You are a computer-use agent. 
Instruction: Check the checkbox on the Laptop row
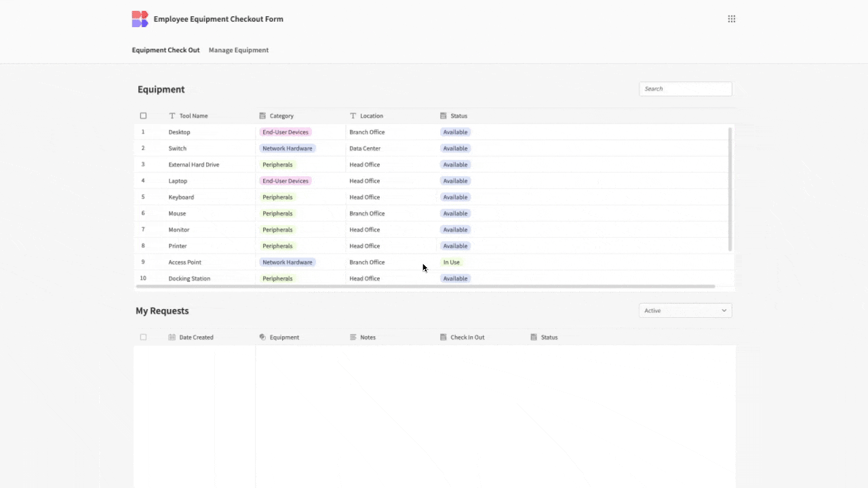(143, 180)
